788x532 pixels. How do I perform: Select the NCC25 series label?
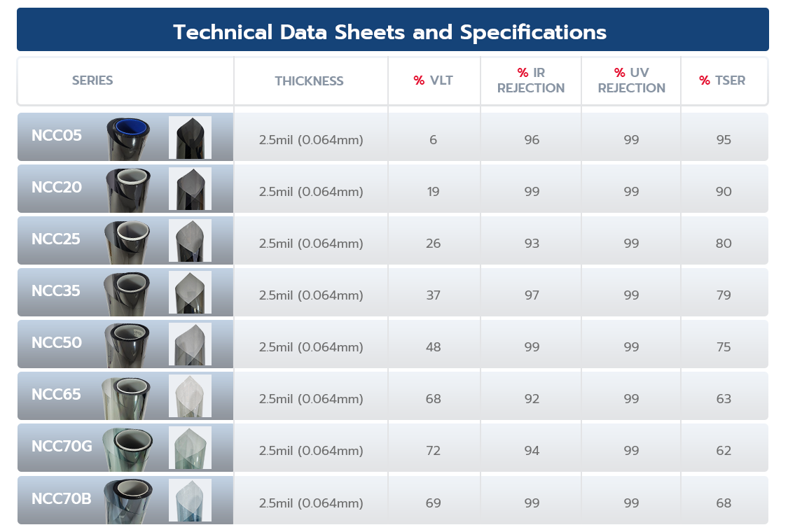pos(56,239)
